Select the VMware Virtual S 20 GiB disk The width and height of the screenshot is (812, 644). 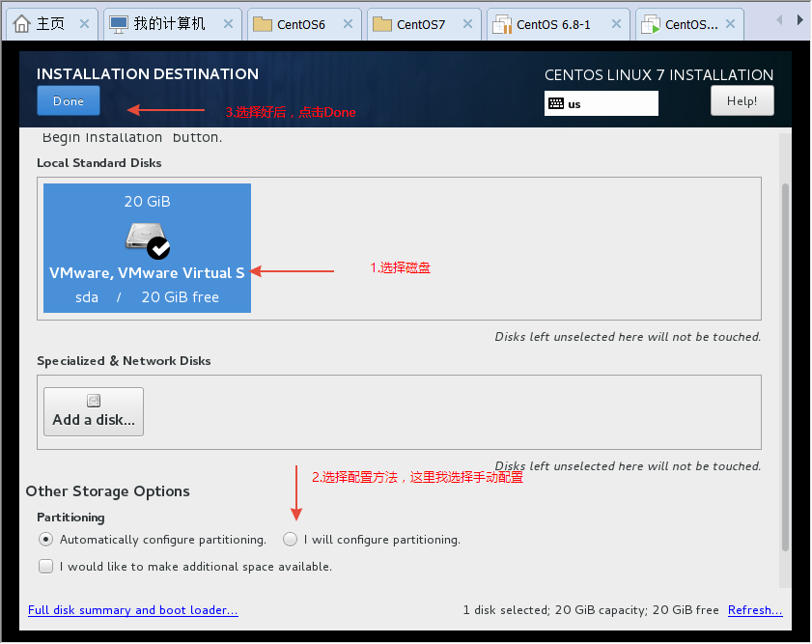pos(147,248)
